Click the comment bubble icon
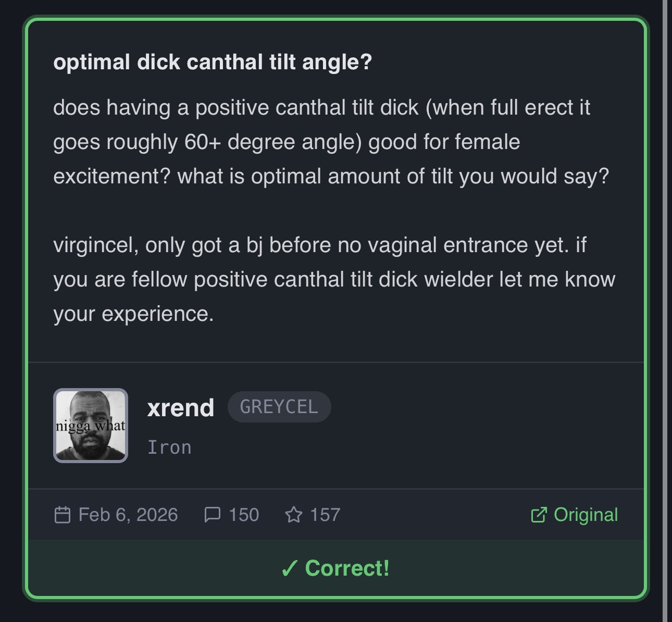The image size is (672, 622). 212,515
